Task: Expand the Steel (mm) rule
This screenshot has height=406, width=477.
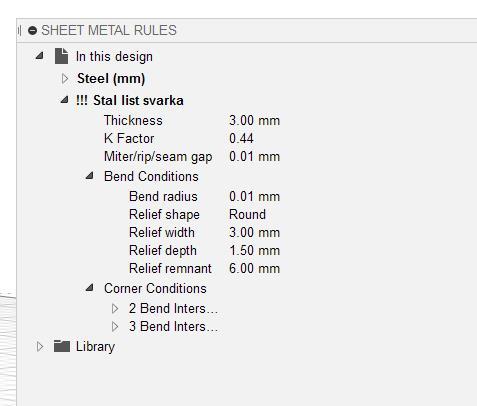Action: (x=65, y=79)
